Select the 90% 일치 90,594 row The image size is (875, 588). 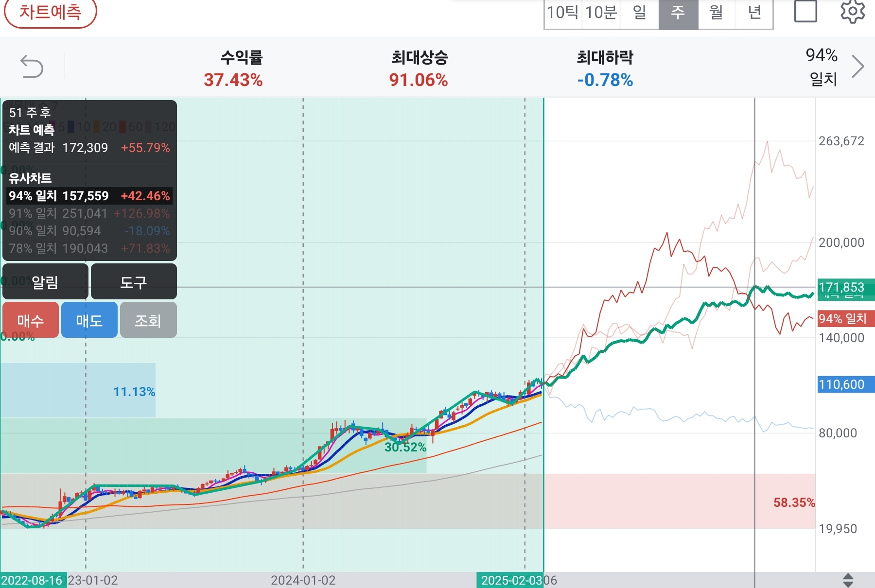pos(89,231)
